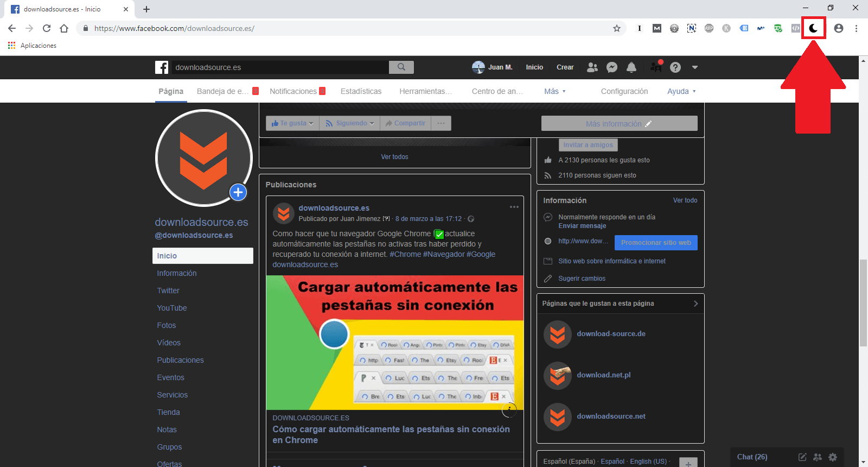Open the Configuración tab
The image size is (868, 467).
point(624,91)
